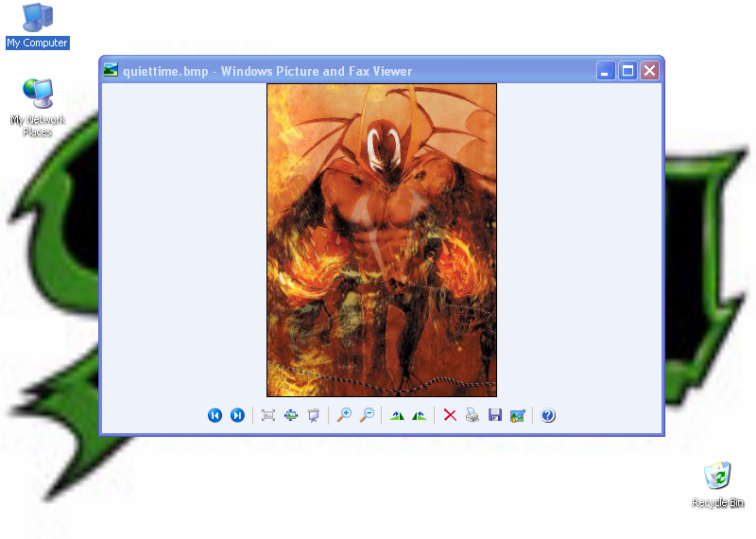Rotate image counterclockwise
The width and height of the screenshot is (756, 539).
coord(419,415)
